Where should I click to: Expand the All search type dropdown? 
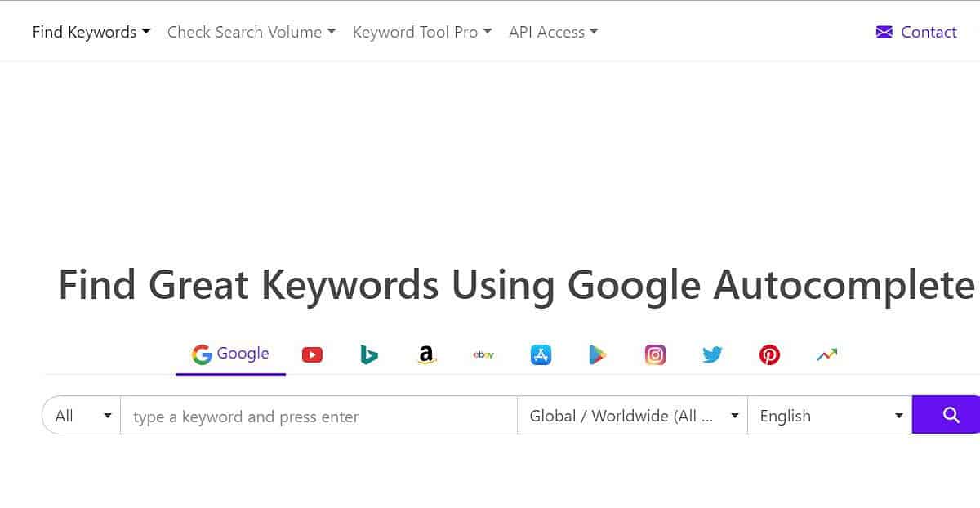coord(82,416)
